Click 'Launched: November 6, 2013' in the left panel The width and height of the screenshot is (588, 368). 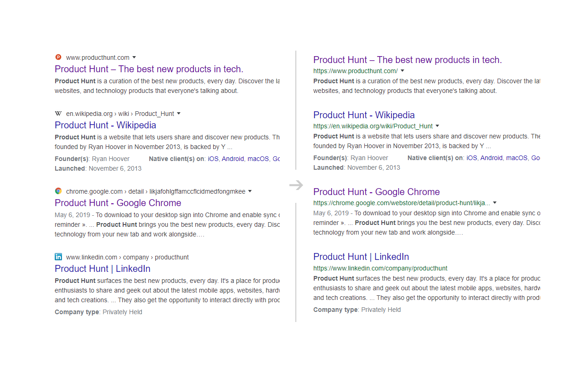coord(98,168)
